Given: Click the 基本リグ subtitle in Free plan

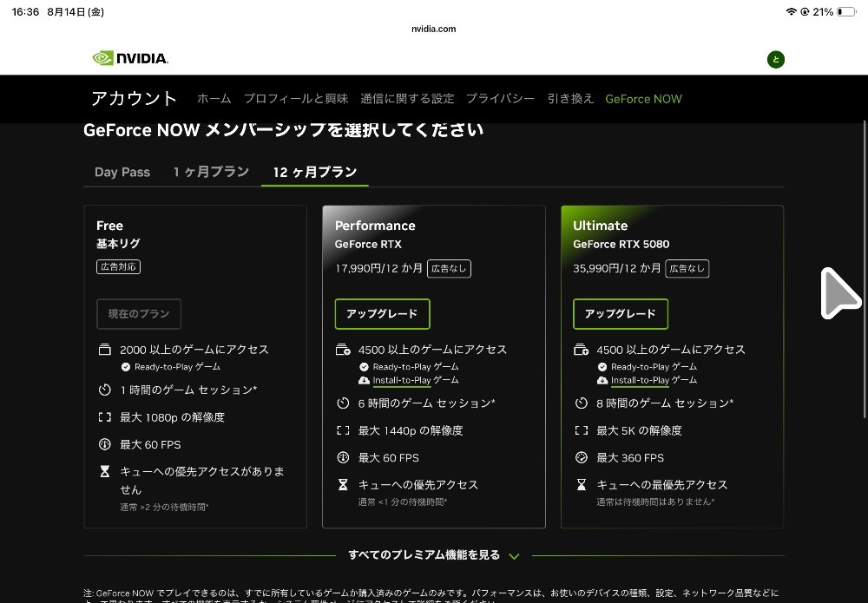Looking at the screenshot, I should point(118,244).
